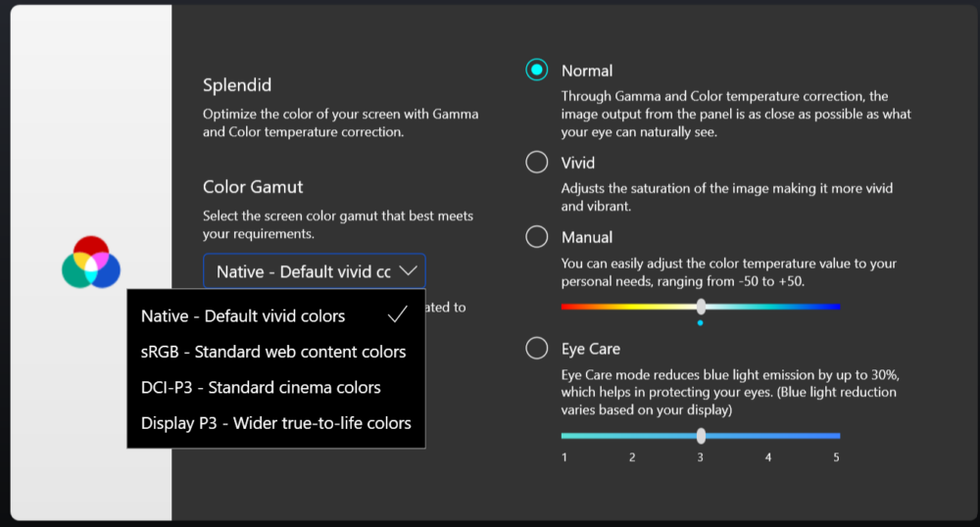Choose DCI-P3 - Standard cinema colors
Screen dimensions: 980x527
click(261, 387)
